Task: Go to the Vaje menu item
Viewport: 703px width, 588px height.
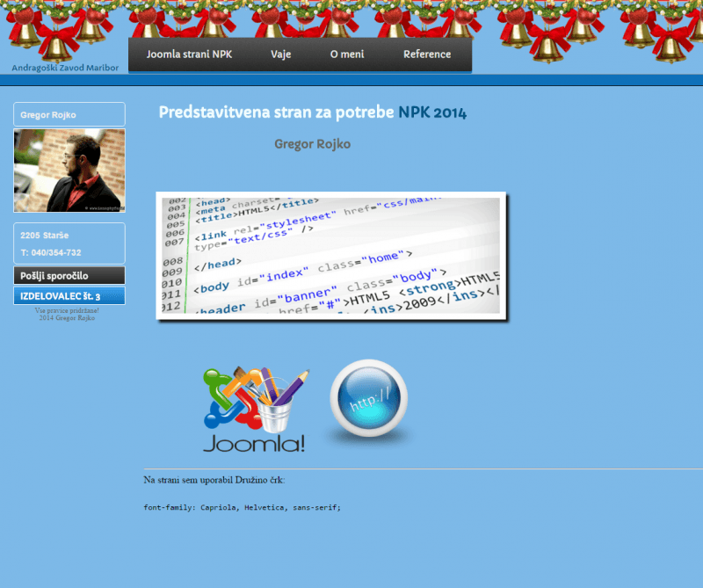Action: (x=281, y=54)
